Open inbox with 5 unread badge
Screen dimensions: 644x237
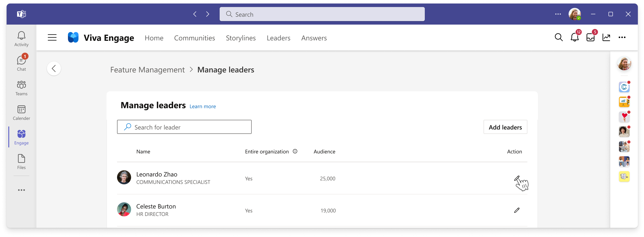pos(591,37)
